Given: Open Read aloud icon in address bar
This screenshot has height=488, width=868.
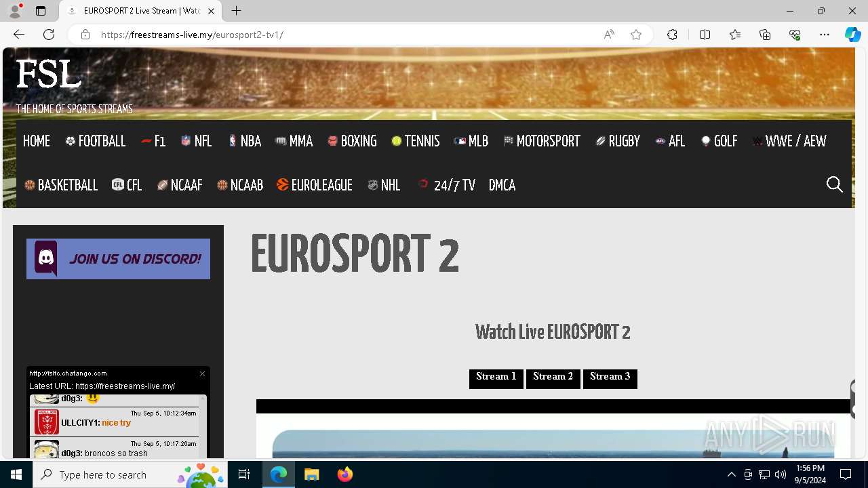Looking at the screenshot, I should 609,35.
